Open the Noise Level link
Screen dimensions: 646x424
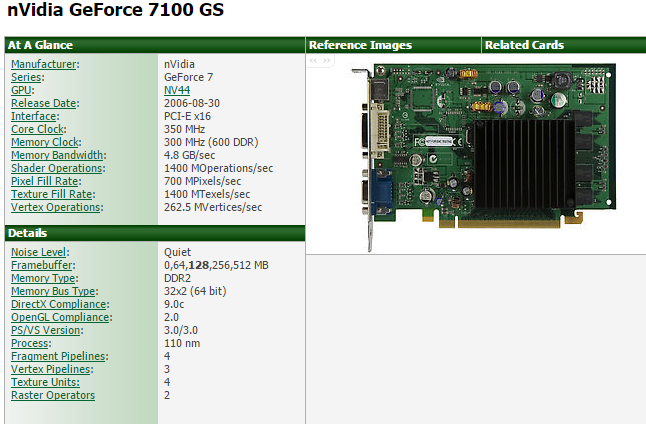click(39, 252)
